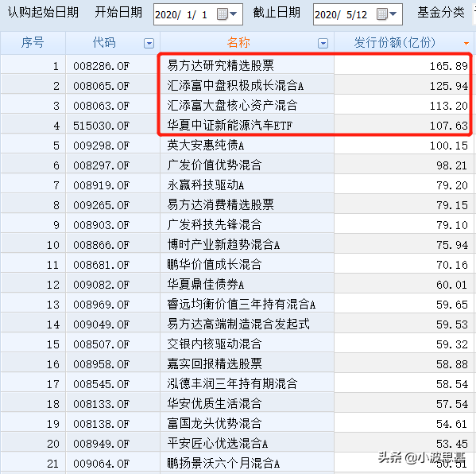Screen dimensions: 476x474
Task: Click fund code 008866.OF
Action: point(102,245)
